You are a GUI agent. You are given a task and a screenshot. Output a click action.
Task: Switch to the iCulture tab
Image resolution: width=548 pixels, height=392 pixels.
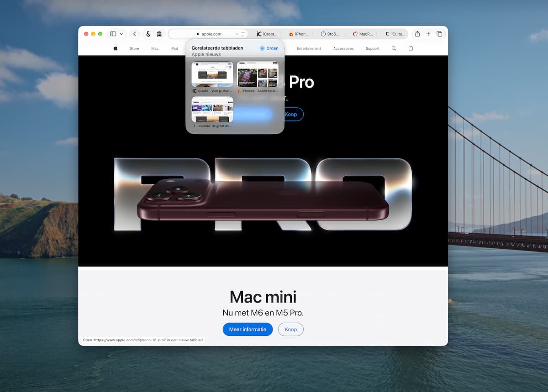(x=395, y=34)
